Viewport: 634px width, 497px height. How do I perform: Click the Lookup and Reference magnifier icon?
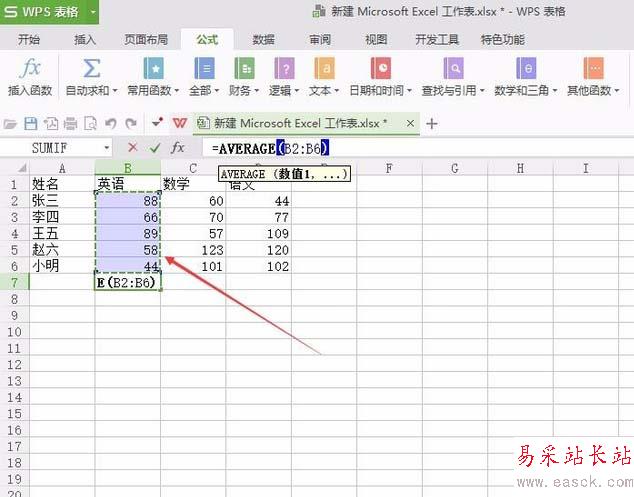click(453, 68)
